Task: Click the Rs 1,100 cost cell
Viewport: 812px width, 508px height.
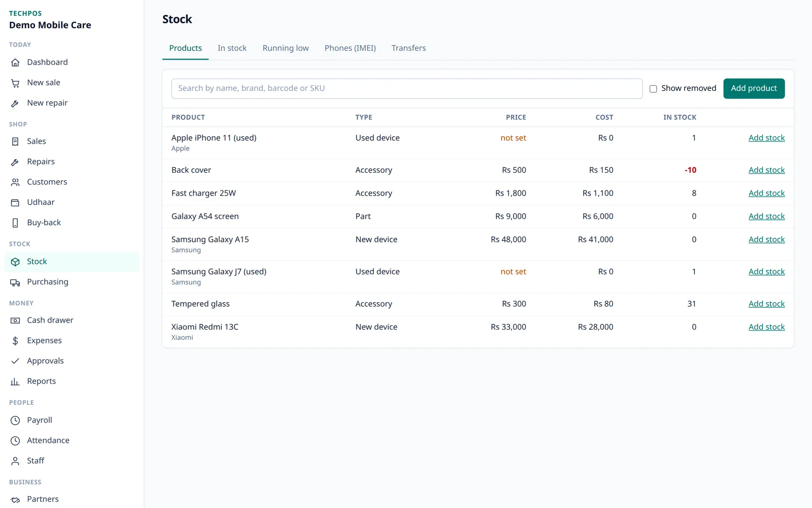Action: point(598,193)
